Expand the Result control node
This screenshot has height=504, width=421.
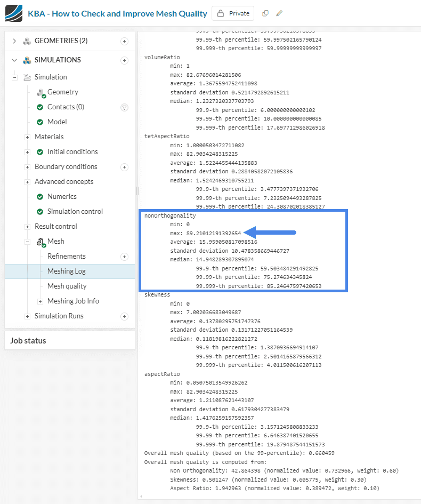tap(27, 227)
